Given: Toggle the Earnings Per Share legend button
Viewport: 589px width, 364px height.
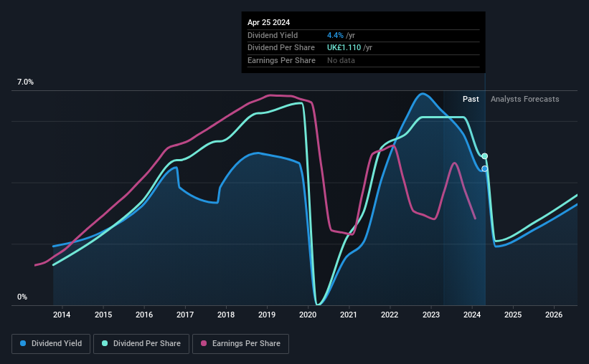Looking at the screenshot, I should 240,344.
